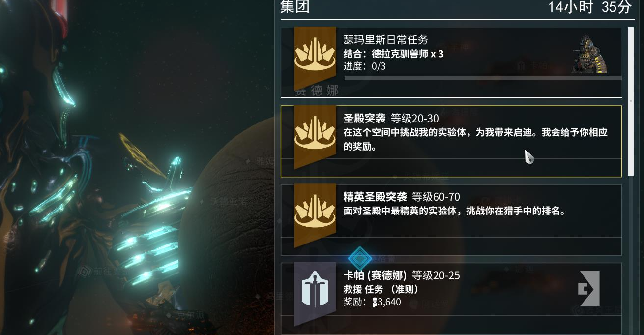The image size is (644, 335).
Task: Click the 卡帕 rescue mission sword banner icon
Action: (315, 294)
